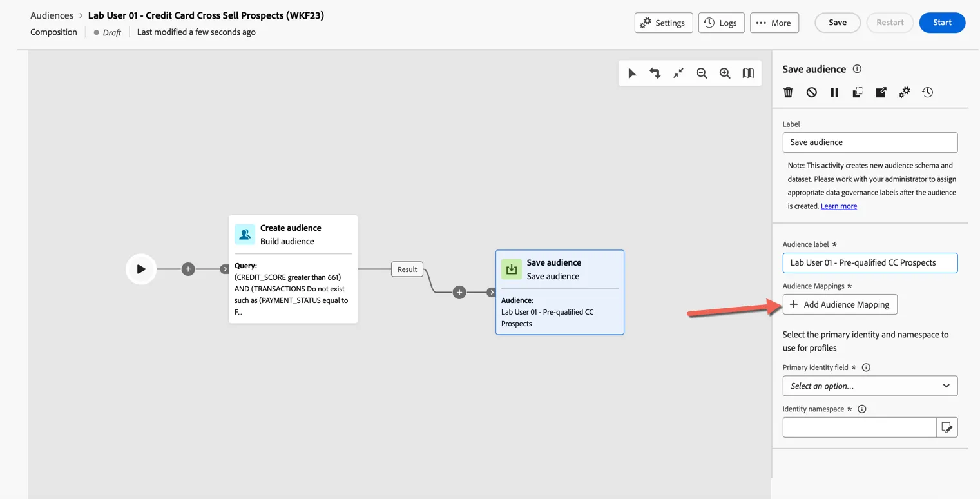Open the Logs view
Screen dimensions: 980x499
click(721, 23)
